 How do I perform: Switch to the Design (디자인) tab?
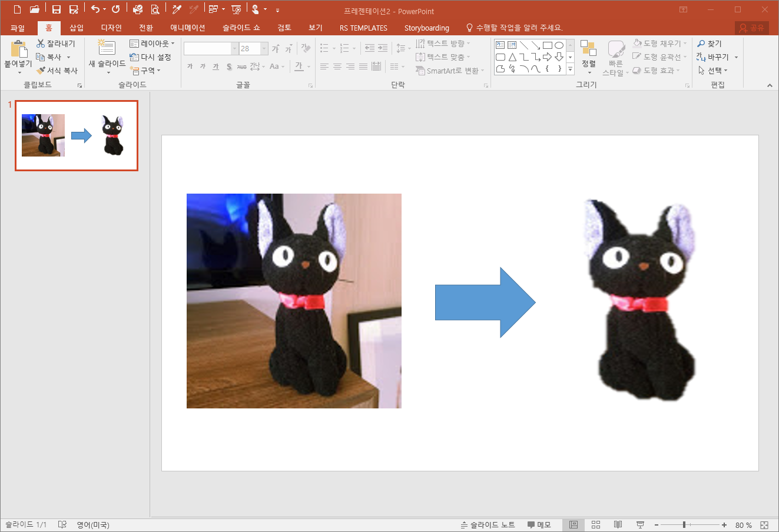tap(111, 28)
